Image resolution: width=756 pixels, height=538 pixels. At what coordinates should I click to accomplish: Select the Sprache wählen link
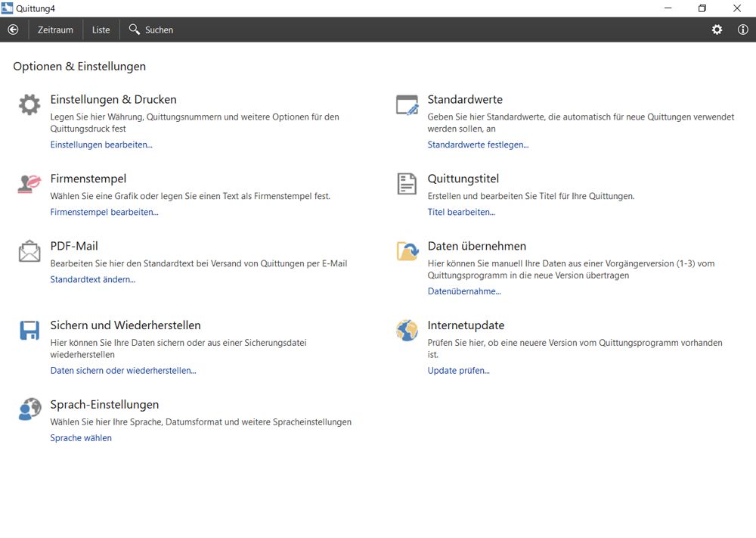tap(81, 438)
